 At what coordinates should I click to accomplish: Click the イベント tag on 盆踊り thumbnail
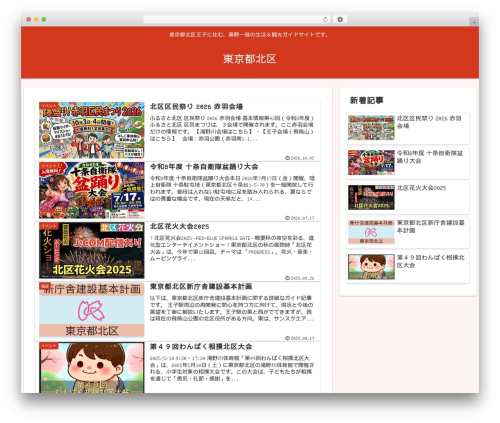click(49, 166)
